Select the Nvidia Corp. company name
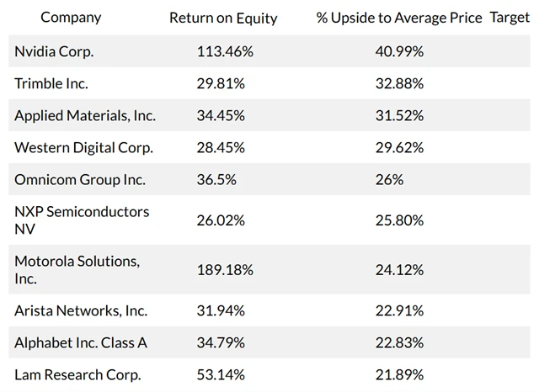This screenshot has width=539, height=392. pos(54,51)
